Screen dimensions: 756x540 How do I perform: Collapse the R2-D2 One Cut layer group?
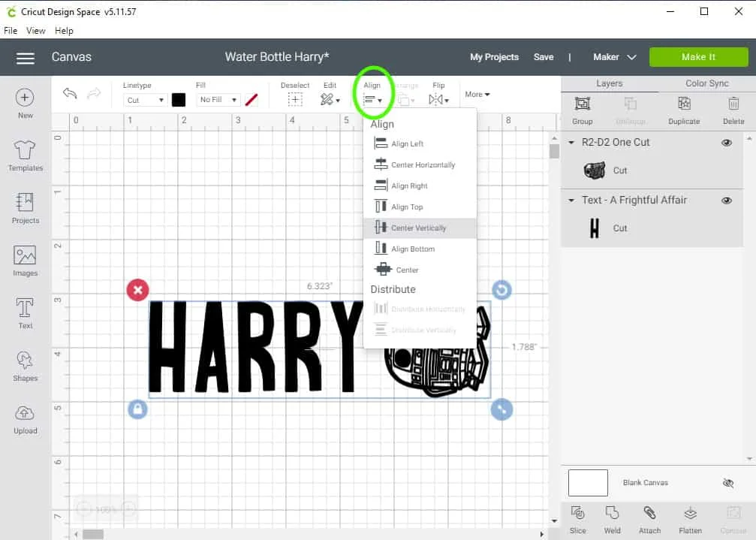click(571, 143)
